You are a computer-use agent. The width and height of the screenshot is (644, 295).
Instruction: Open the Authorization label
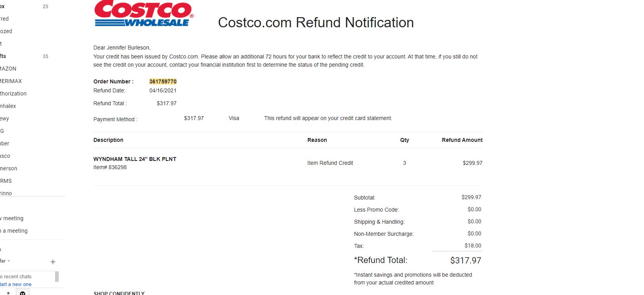pyautogui.click(x=13, y=94)
